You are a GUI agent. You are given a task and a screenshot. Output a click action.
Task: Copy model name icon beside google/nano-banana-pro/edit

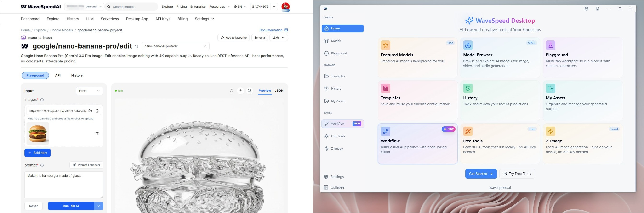pos(136,47)
